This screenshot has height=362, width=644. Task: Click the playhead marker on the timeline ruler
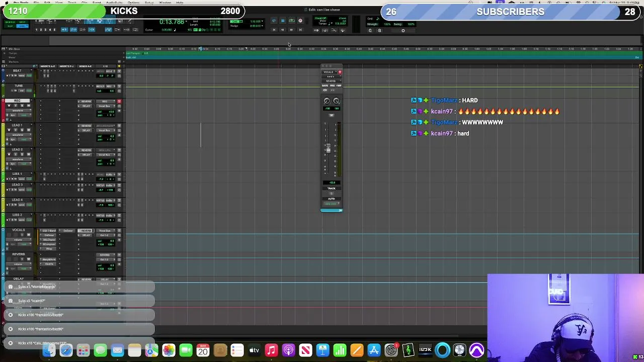(x=200, y=49)
